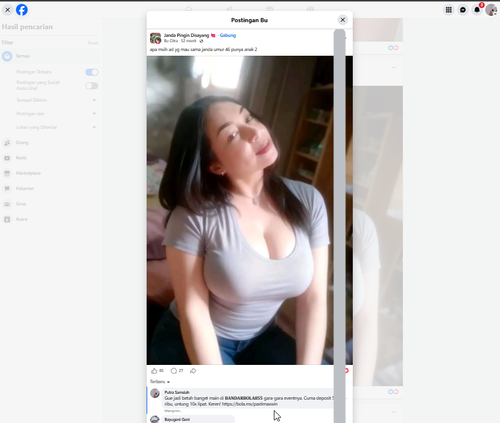The width and height of the screenshot is (500, 423).
Task: Open the Bu Citra author profile
Action: click(171, 41)
